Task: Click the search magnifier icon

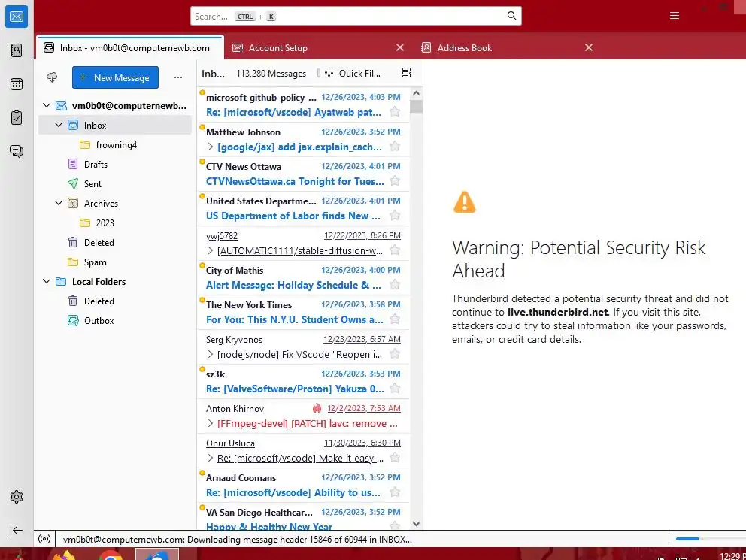Action: [511, 16]
